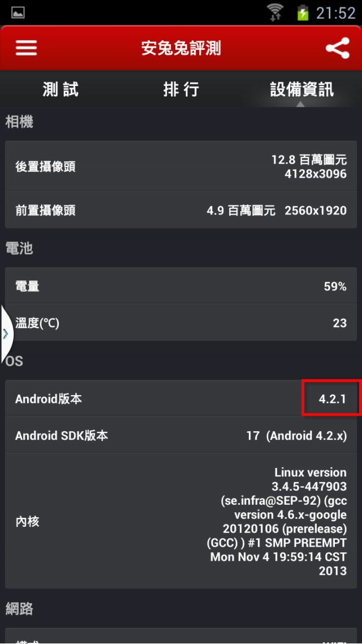Select the 電量 59% row
Viewport: 362px width, 644px height.
pos(181,286)
